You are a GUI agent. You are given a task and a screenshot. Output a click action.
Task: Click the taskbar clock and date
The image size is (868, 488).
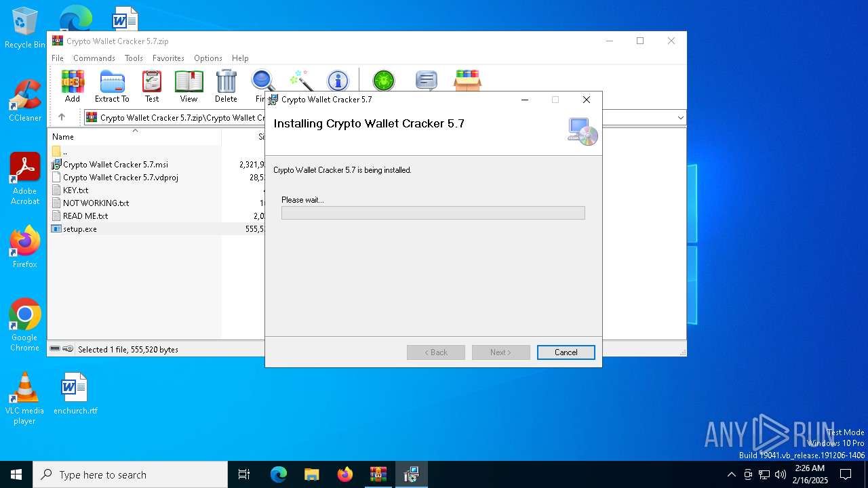tap(810, 474)
